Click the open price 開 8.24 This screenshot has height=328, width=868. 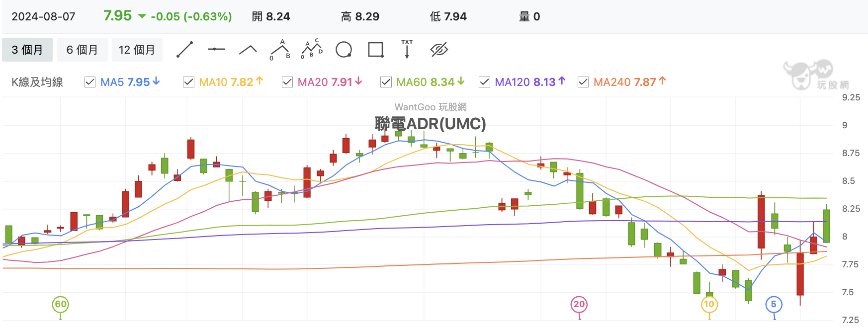tap(271, 16)
